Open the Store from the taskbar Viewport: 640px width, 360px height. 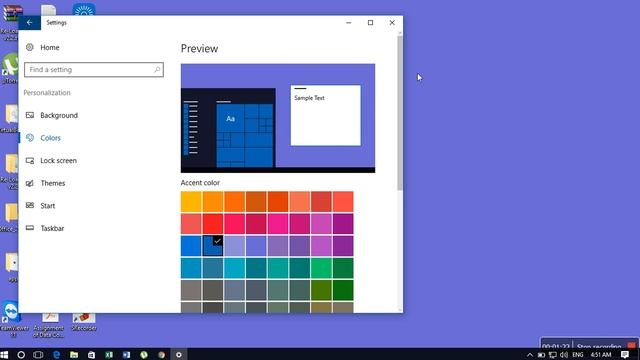(91, 355)
